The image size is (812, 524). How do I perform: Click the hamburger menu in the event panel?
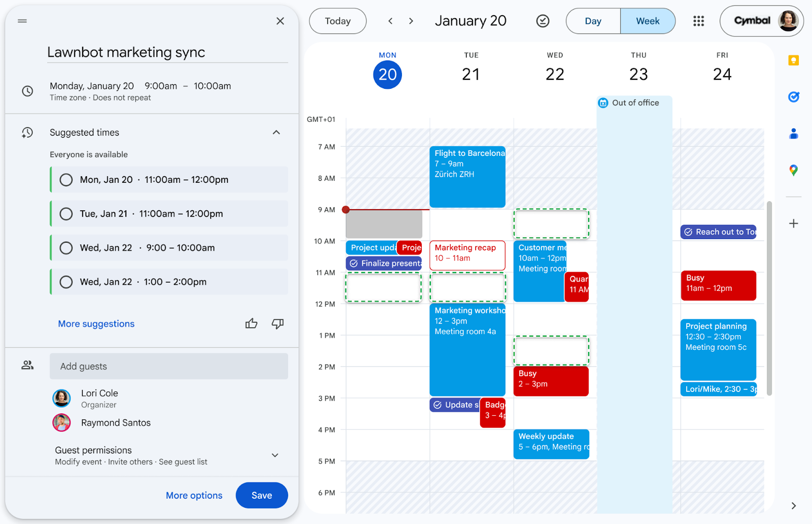(x=22, y=21)
